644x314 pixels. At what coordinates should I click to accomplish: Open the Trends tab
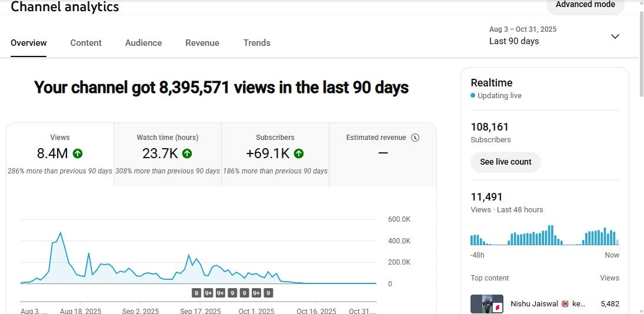click(257, 43)
